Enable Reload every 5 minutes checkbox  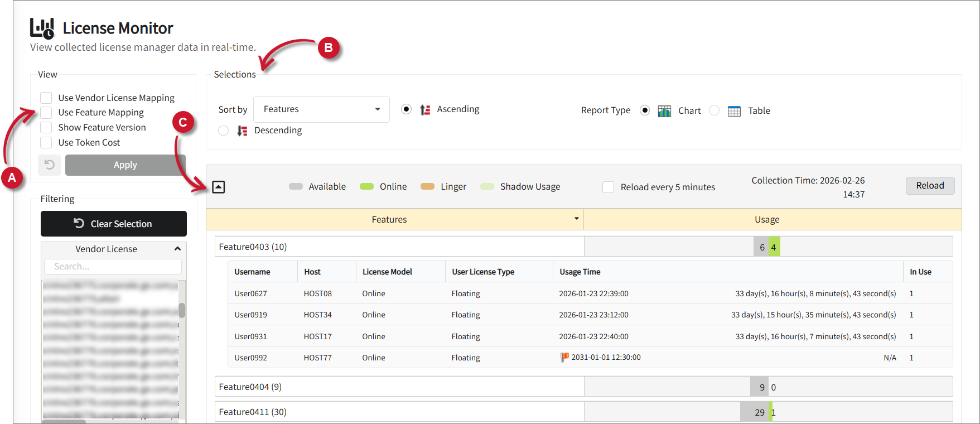[x=608, y=187]
